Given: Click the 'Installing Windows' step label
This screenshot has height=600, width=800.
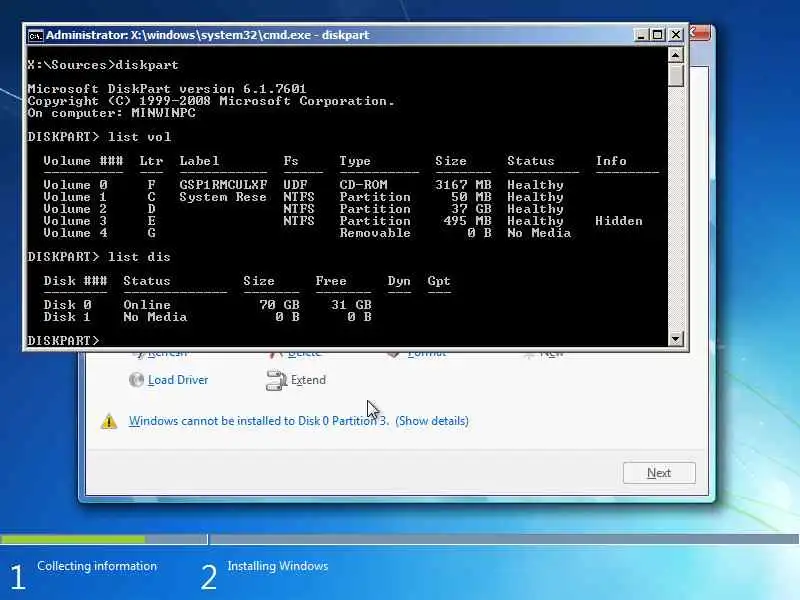Looking at the screenshot, I should point(278,566).
